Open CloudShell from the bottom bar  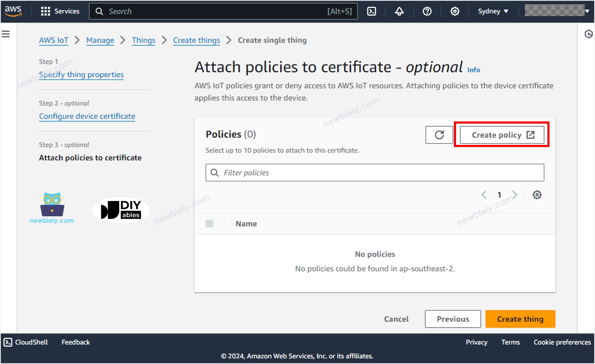[x=25, y=342]
